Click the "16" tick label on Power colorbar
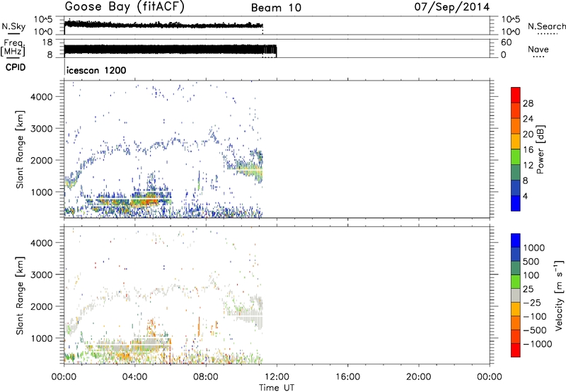This screenshot has width=566, height=392. (x=528, y=150)
